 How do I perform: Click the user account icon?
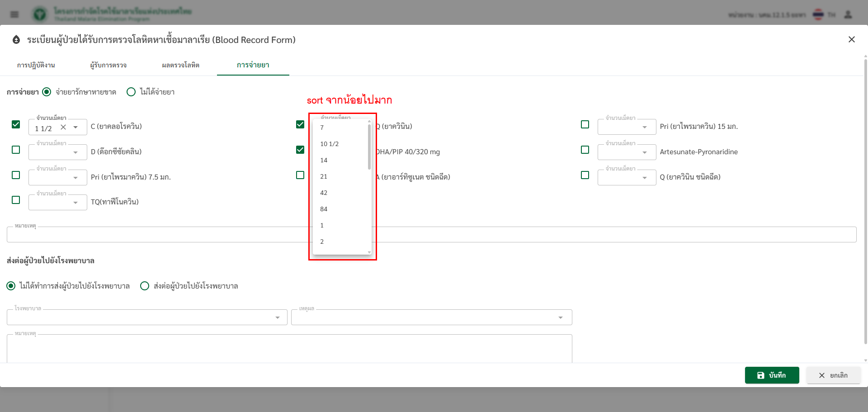coord(848,14)
